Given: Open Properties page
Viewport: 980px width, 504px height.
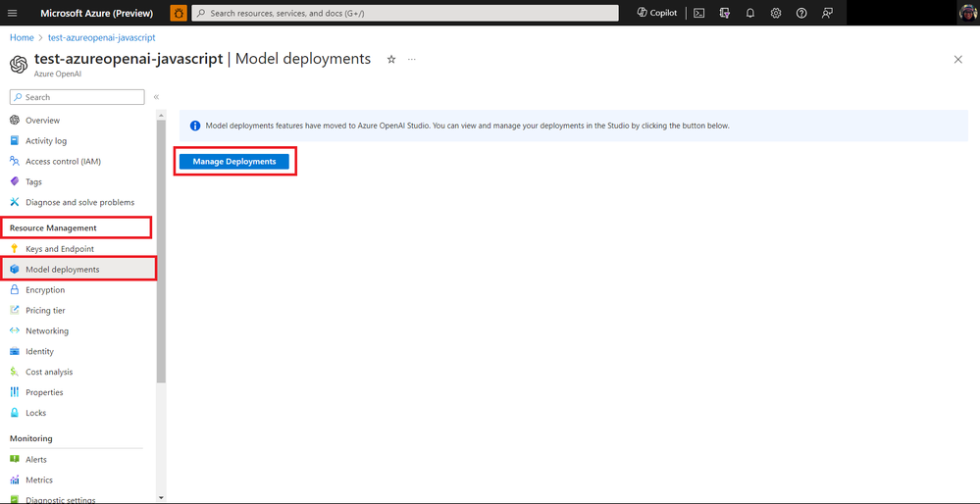Looking at the screenshot, I should (44, 392).
